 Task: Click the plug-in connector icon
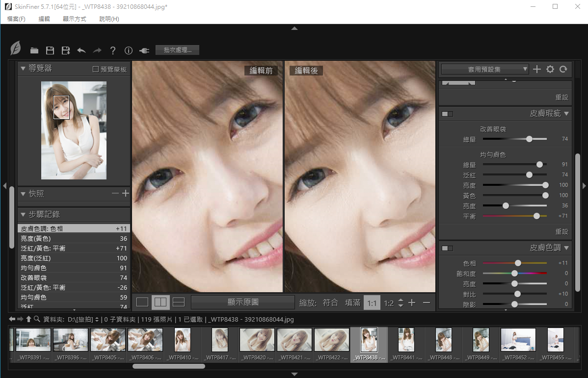coord(144,50)
